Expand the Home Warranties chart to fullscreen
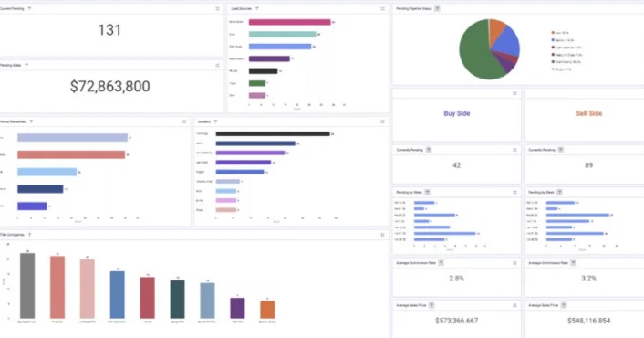Image resolution: width=644 pixels, height=338 pixels. (x=184, y=121)
